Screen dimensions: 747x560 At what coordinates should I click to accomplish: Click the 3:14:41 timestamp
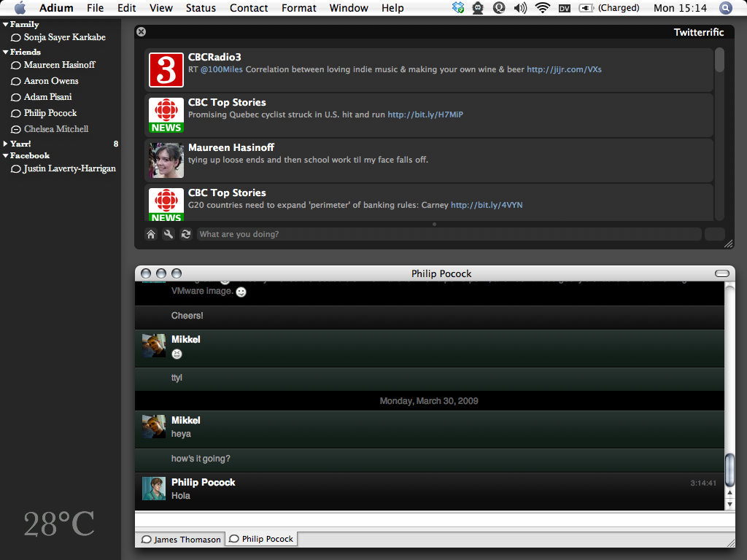point(703,483)
